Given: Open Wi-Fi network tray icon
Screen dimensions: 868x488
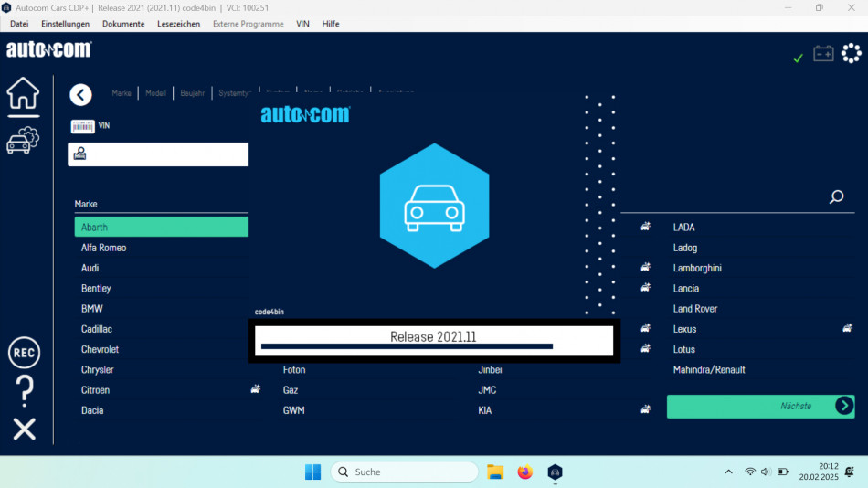Looking at the screenshot, I should coord(750,472).
